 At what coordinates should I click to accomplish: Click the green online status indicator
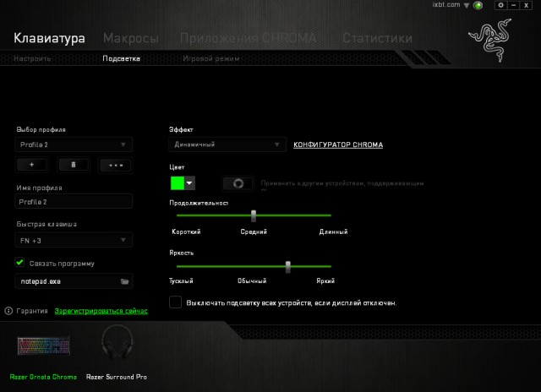(x=478, y=6)
